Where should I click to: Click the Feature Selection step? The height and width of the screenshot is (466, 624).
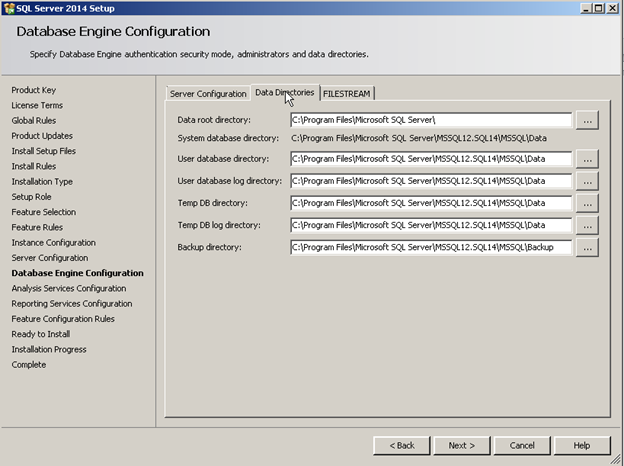click(x=43, y=212)
